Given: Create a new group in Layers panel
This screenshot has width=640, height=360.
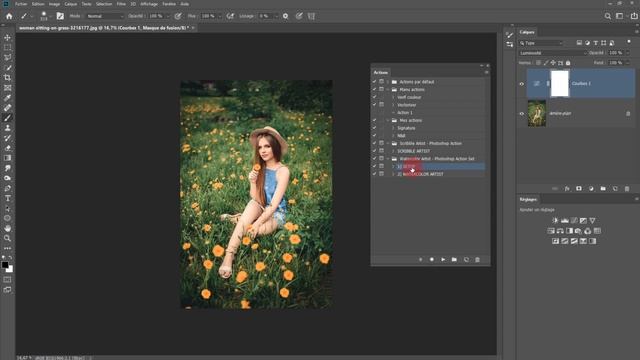Looking at the screenshot, I should click(603, 189).
